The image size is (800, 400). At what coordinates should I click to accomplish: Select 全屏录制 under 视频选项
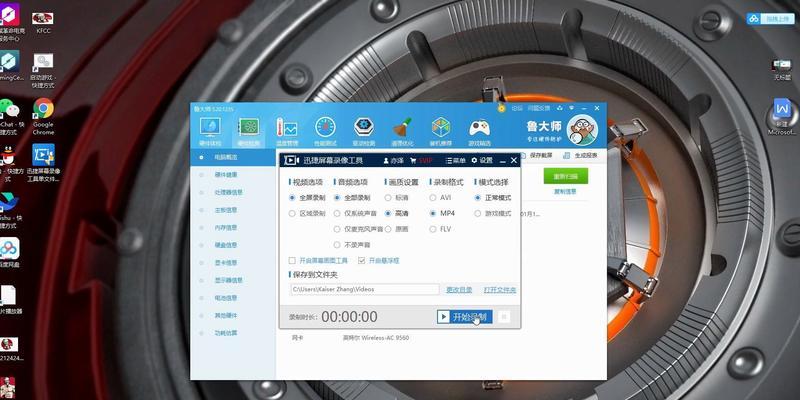tap(307, 197)
